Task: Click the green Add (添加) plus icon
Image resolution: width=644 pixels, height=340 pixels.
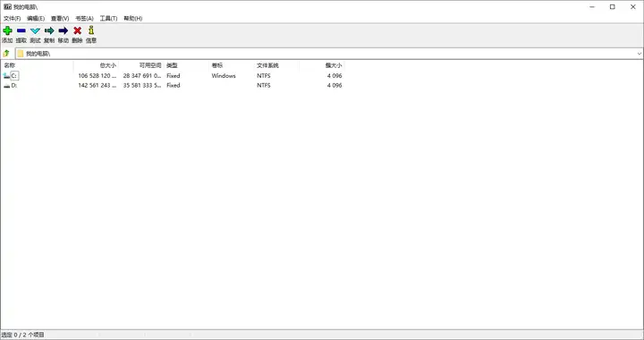Action: click(7, 30)
